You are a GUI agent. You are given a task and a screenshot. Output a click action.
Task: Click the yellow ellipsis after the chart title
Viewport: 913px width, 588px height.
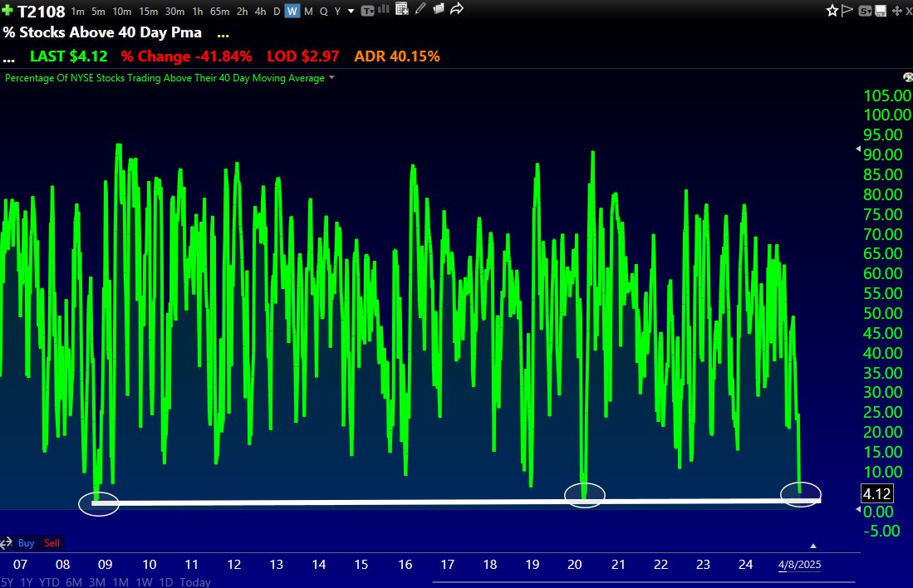223,36
